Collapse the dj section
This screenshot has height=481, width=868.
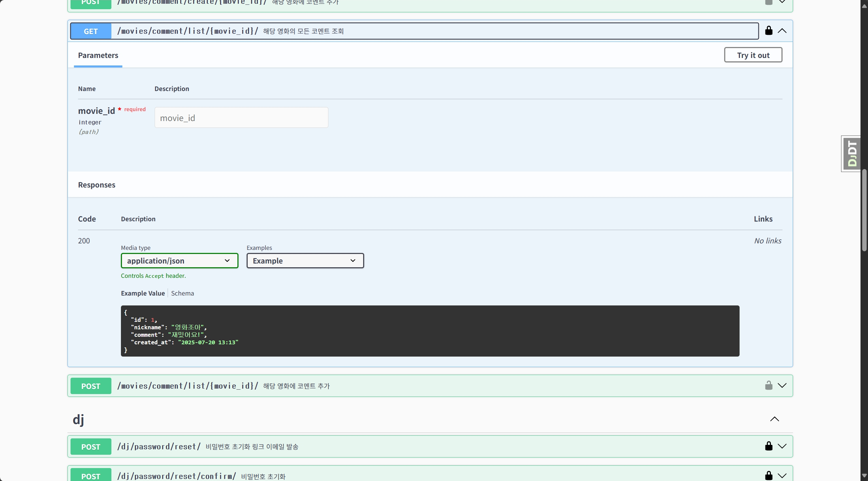click(774, 419)
